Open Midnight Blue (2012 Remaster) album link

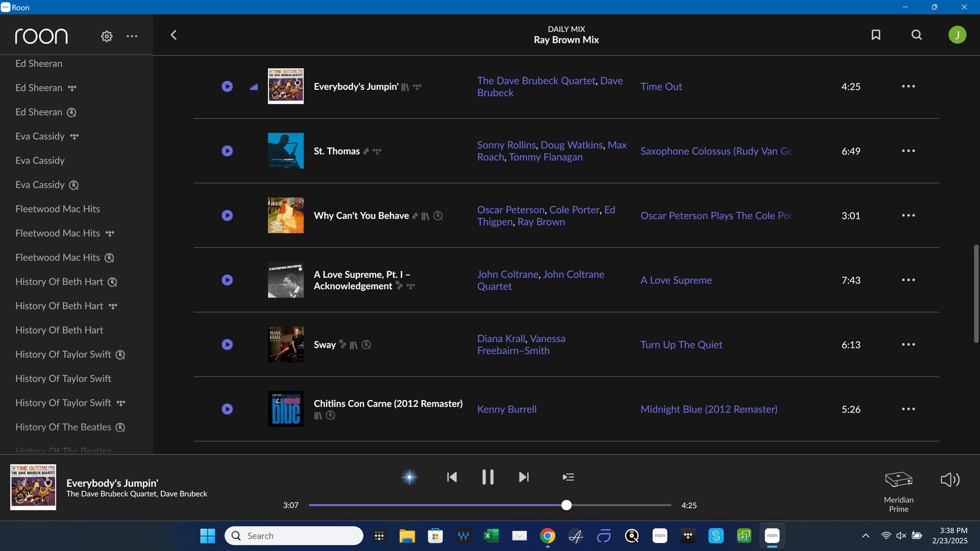tap(708, 409)
